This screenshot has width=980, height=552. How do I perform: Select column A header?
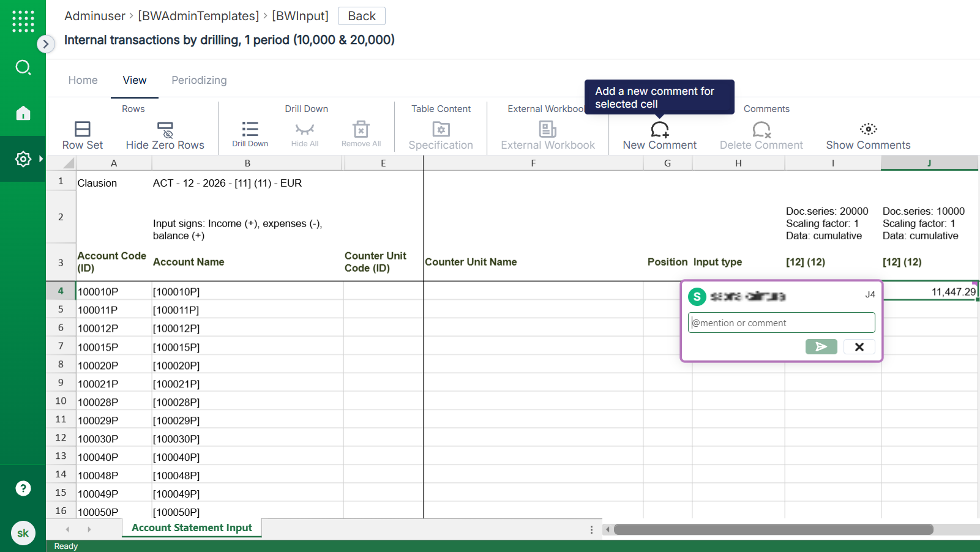(x=114, y=163)
